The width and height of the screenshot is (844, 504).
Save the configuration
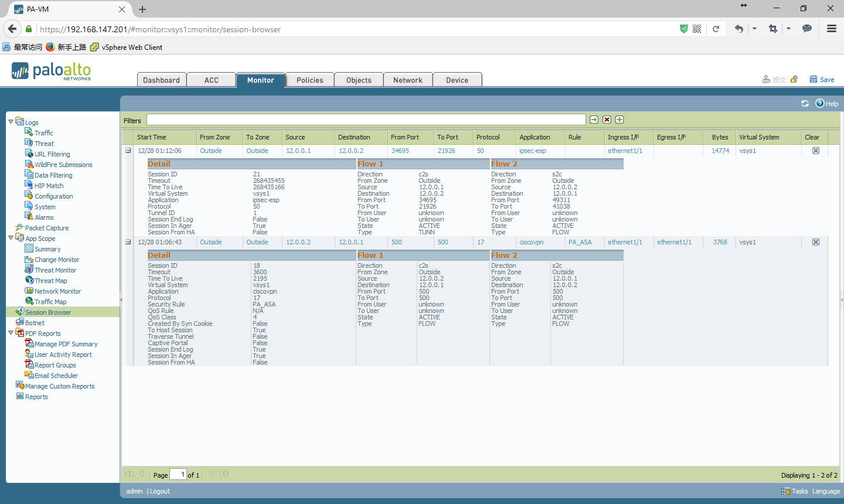click(x=822, y=80)
